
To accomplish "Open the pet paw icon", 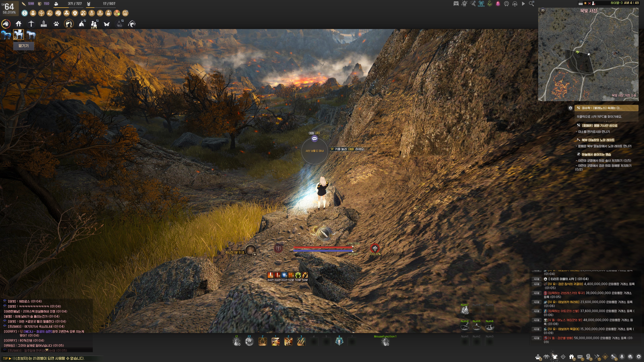I will [x=56, y=24].
